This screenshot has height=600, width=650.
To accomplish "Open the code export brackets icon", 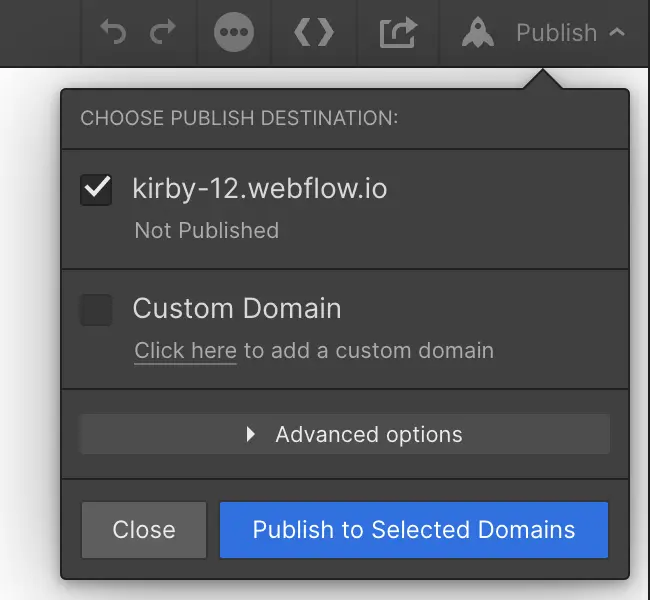I will [314, 32].
